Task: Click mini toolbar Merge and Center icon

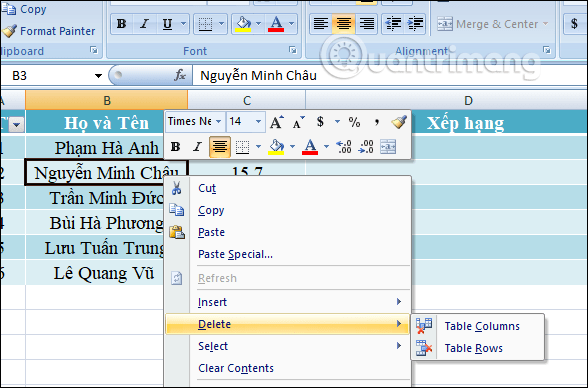Action: [x=388, y=147]
